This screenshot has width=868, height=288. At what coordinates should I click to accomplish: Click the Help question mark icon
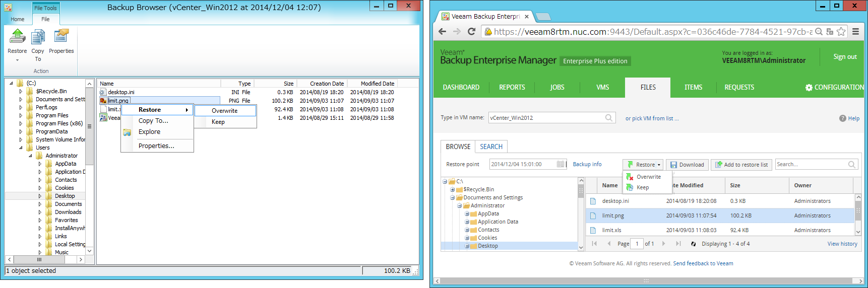(842, 118)
